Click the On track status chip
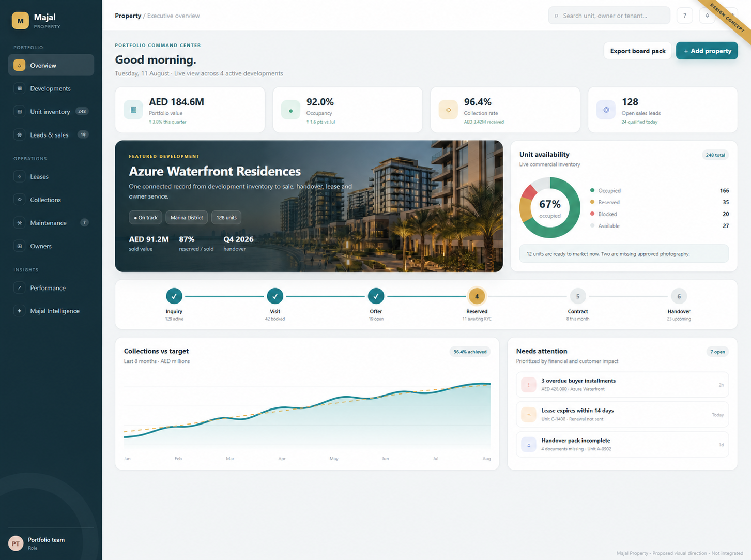This screenshot has width=751, height=560. [x=146, y=218]
